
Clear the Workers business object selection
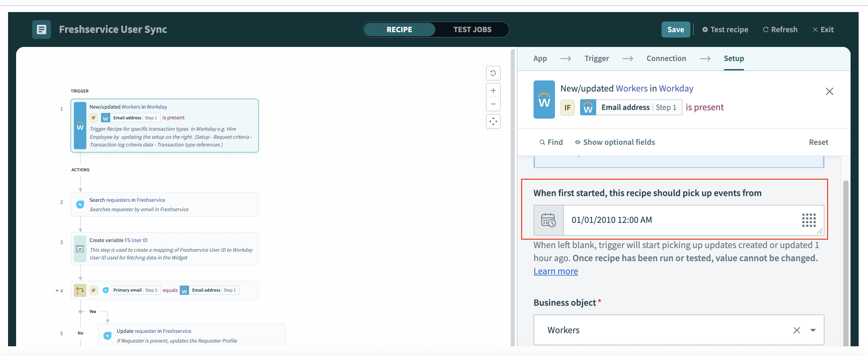pyautogui.click(x=797, y=330)
